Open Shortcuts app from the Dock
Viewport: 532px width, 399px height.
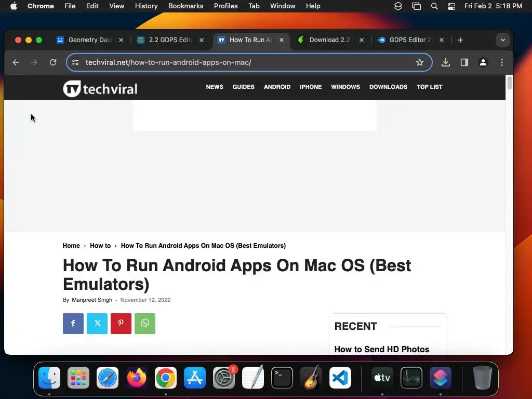tap(441, 378)
